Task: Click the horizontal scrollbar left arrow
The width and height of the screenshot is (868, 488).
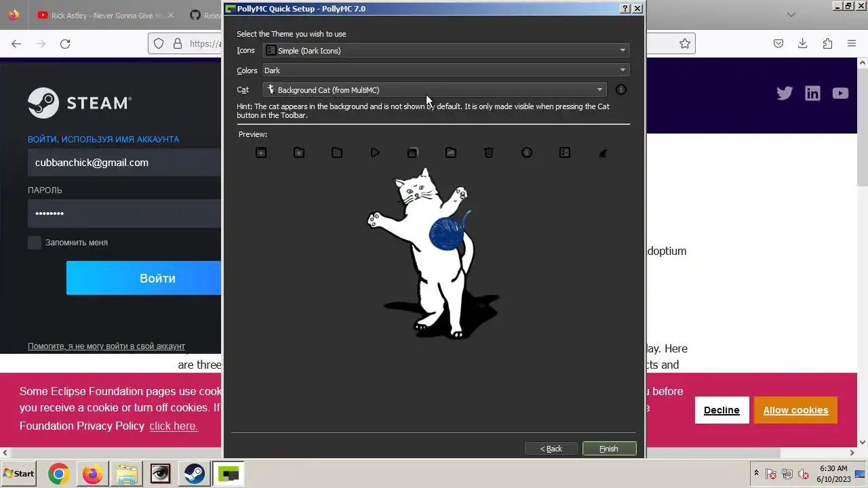Action: (x=5, y=453)
